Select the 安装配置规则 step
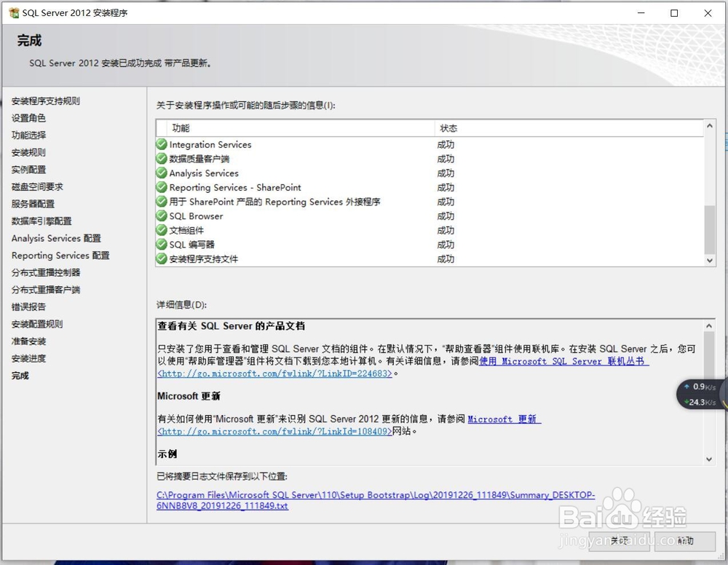 (x=37, y=324)
